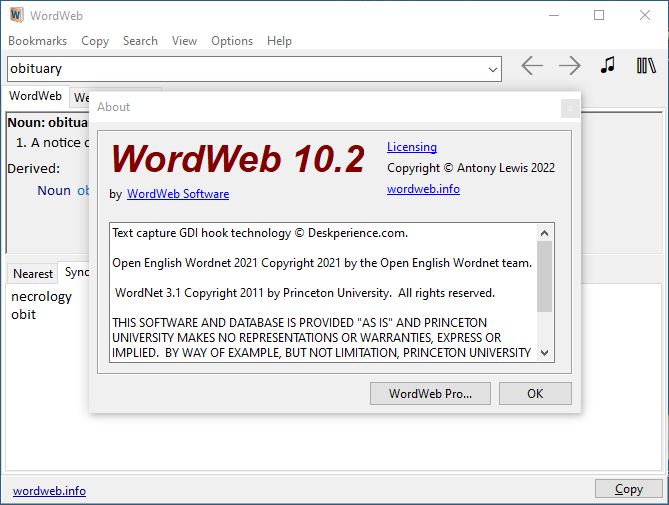Click the WordNet 3.1 copyright line
Screen dimensions: 669x505
click(305, 293)
